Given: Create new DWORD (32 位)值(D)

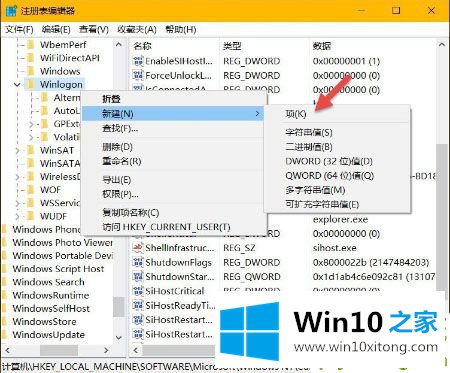Looking at the screenshot, I should pos(329,161).
